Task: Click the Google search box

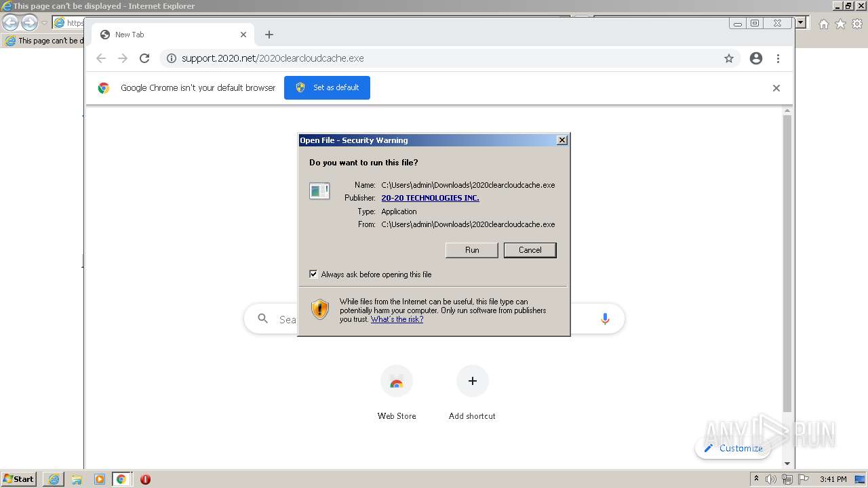Action: [434, 319]
